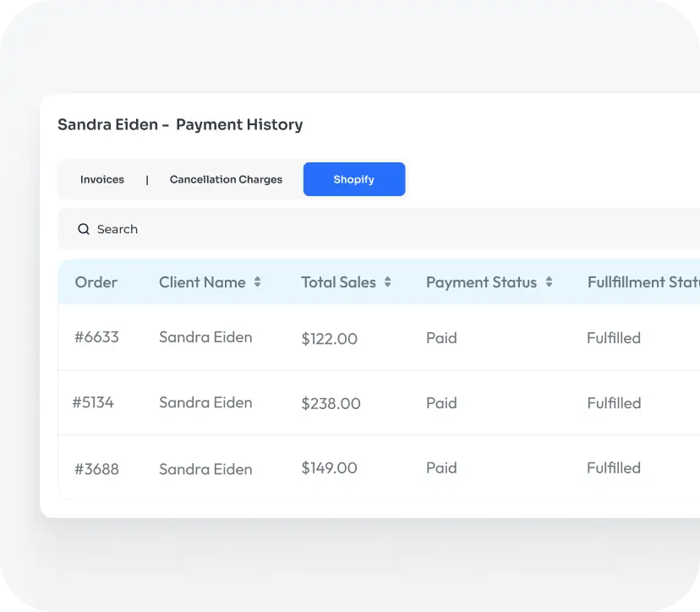
Task: Select the $238.00 total sales cell
Action: [331, 404]
